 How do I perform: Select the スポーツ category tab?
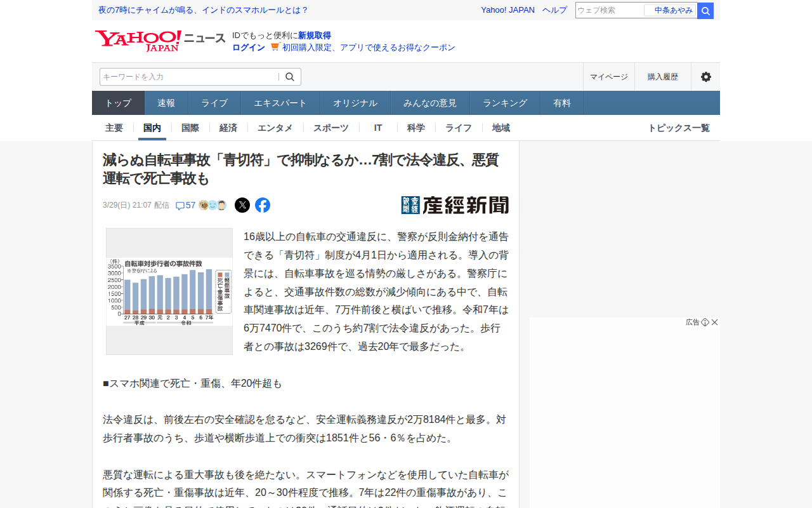pos(331,128)
